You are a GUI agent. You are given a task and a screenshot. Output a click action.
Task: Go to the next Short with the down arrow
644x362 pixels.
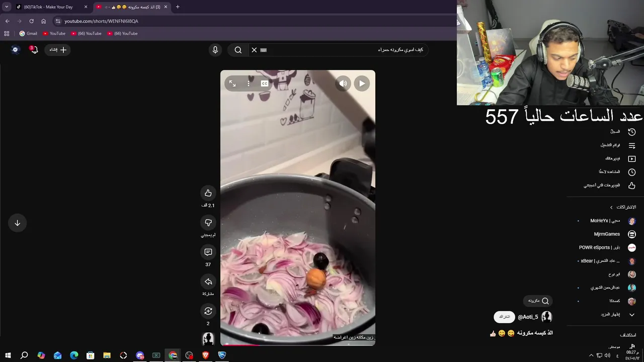[x=17, y=223]
